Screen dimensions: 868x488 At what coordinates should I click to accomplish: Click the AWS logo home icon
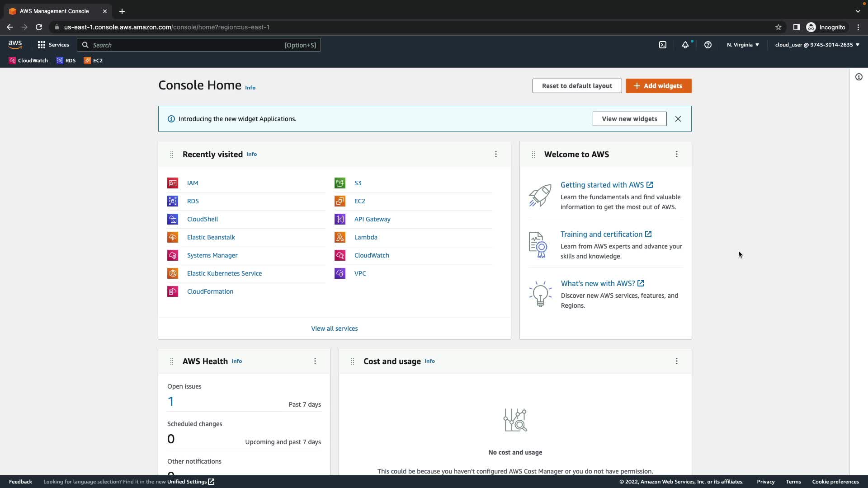[15, 44]
